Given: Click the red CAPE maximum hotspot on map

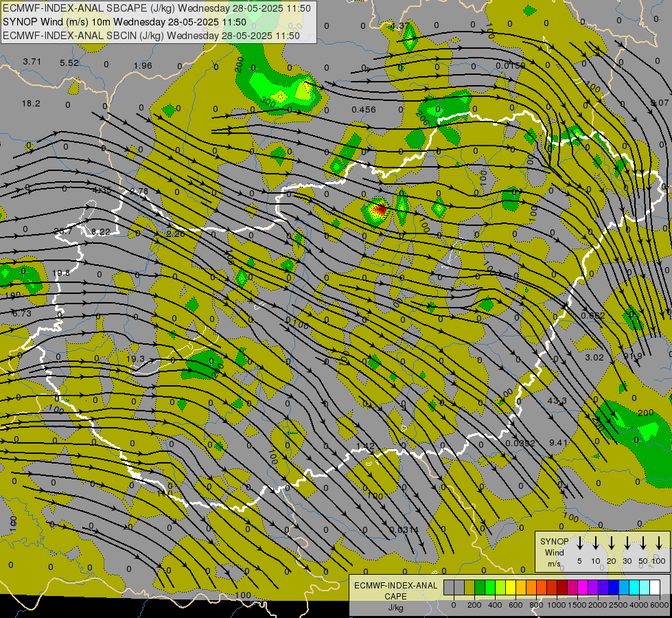Looking at the screenshot, I should (x=380, y=209).
